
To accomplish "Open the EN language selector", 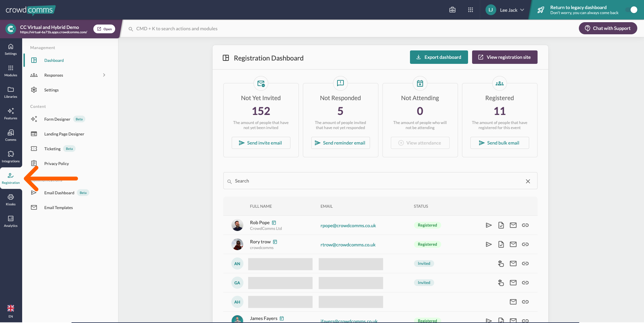I will [11, 311].
